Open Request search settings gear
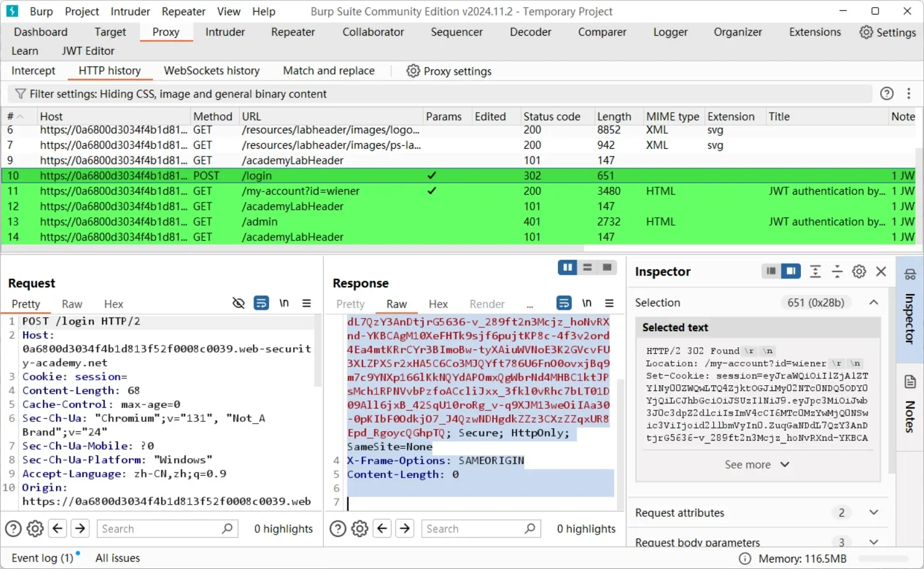The height and width of the screenshot is (569, 924). pos(35,529)
